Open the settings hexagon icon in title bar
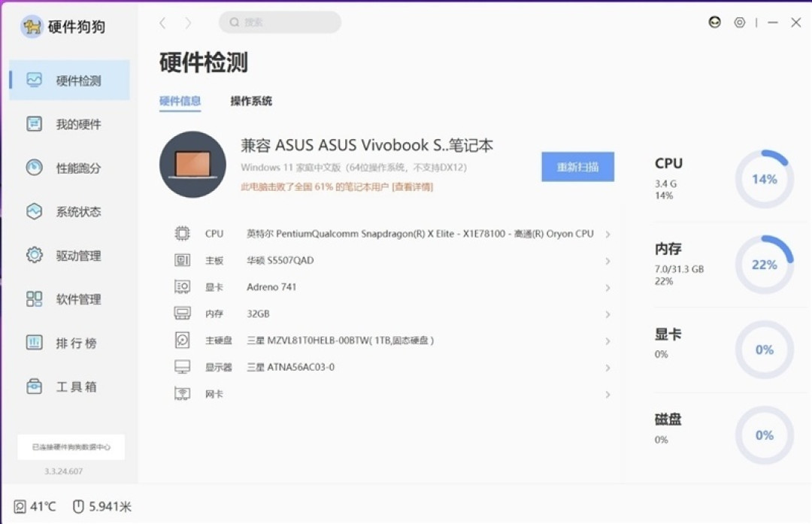 click(740, 23)
